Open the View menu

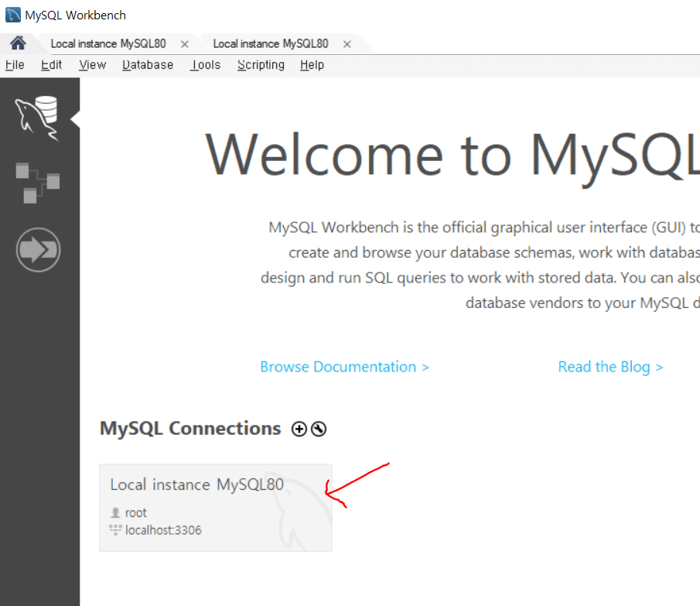coord(92,65)
